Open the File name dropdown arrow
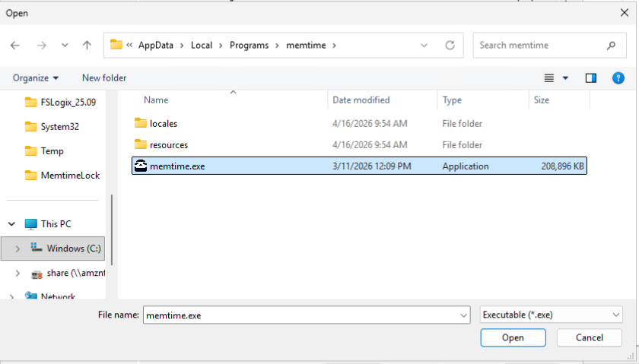639x364 pixels. 463,315
